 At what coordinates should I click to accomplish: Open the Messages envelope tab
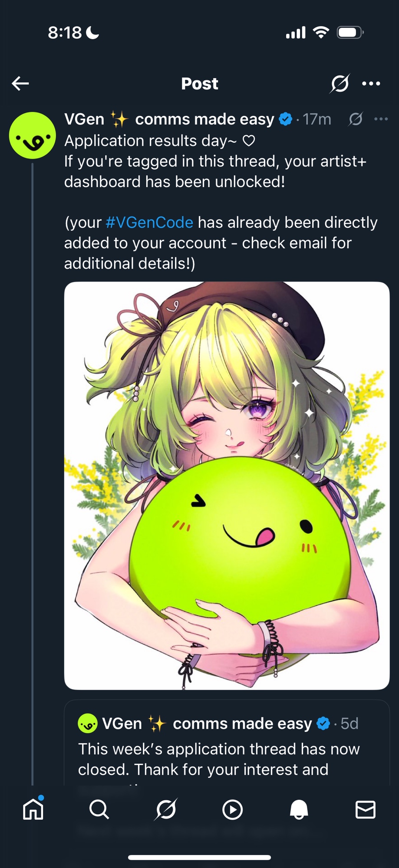point(365,809)
